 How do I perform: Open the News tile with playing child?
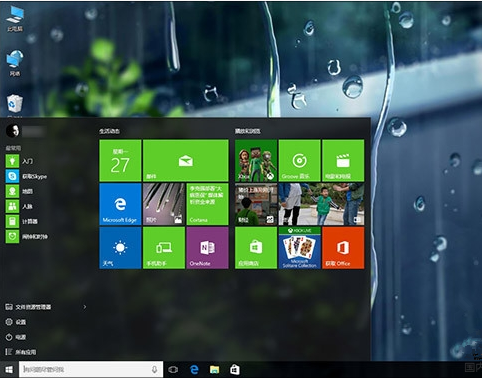tap(321, 204)
